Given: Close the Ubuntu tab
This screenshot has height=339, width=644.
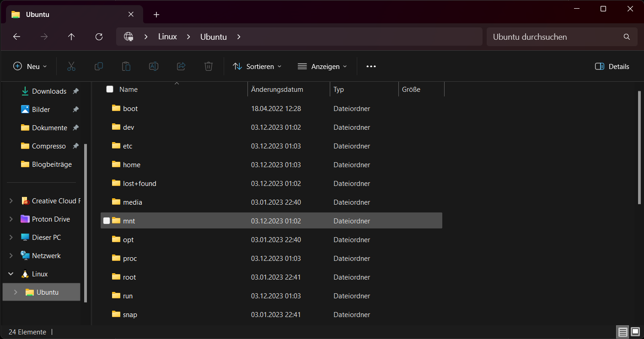Looking at the screenshot, I should point(131,15).
